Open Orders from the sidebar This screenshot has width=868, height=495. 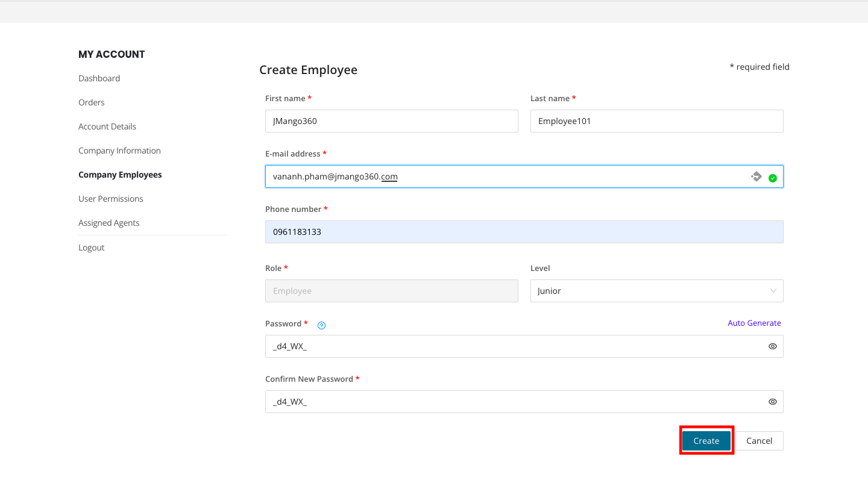(x=92, y=102)
